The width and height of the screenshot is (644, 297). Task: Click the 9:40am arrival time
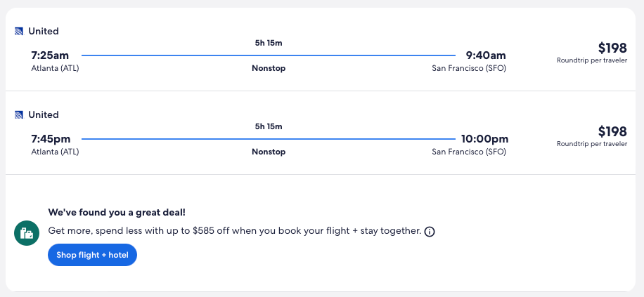click(486, 55)
